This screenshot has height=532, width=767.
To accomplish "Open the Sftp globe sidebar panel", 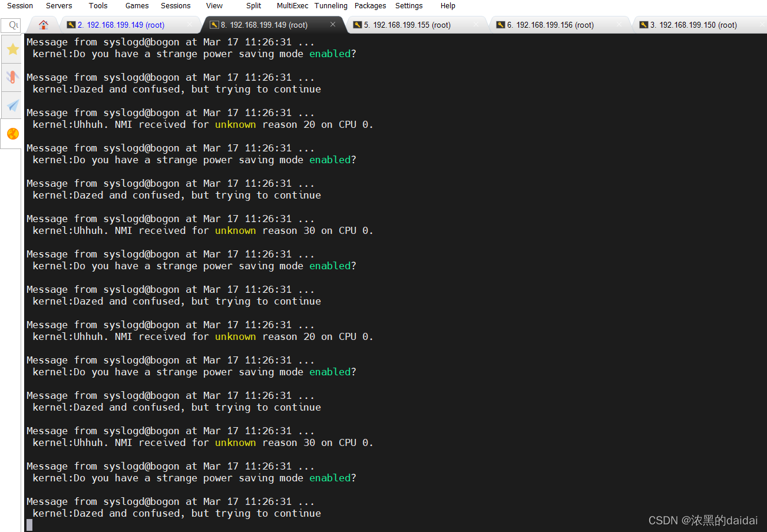I will click(12, 134).
